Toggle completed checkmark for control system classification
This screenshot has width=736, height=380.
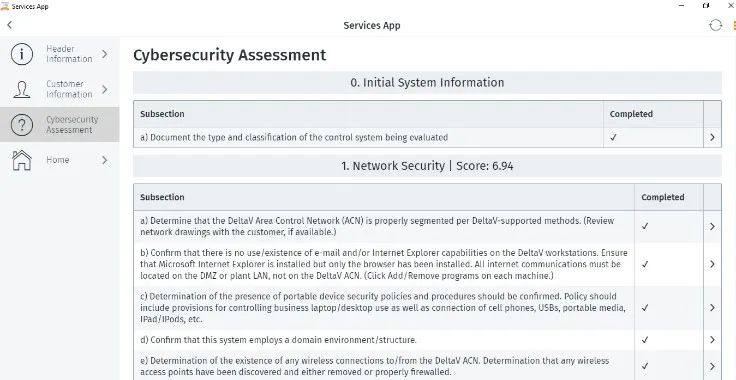point(613,137)
